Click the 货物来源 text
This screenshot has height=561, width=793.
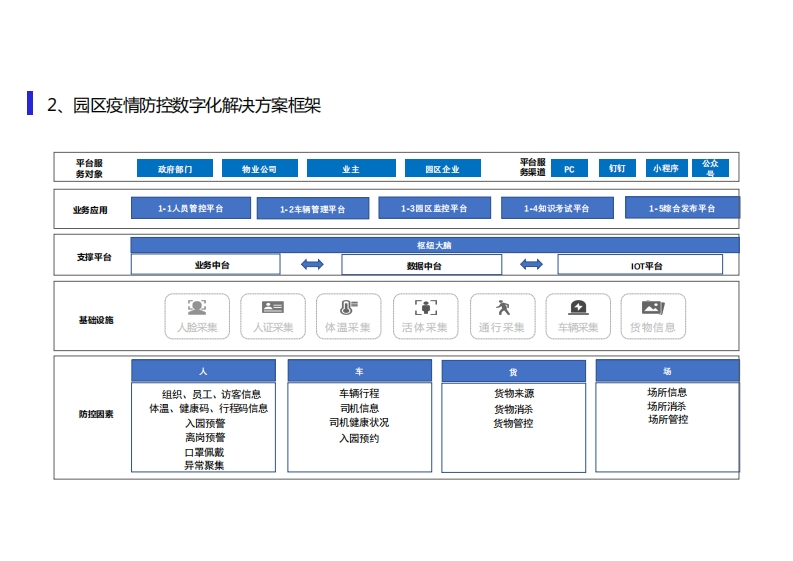tap(514, 393)
